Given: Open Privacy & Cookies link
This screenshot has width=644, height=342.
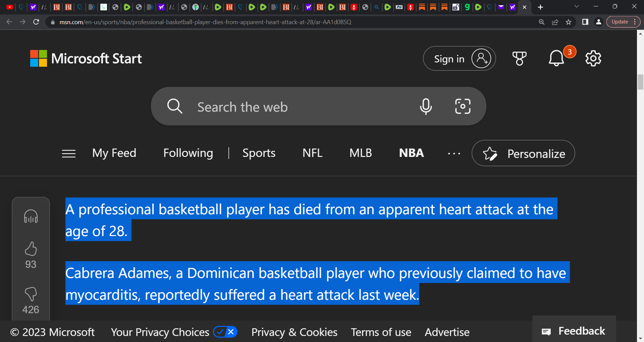Looking at the screenshot, I should coord(294,332).
